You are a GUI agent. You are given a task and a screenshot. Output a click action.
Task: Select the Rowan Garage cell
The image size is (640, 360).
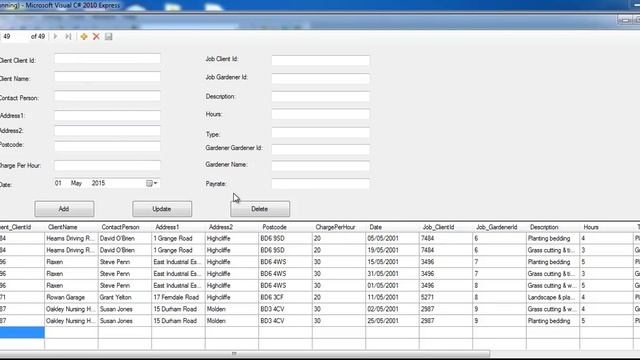pos(71,298)
